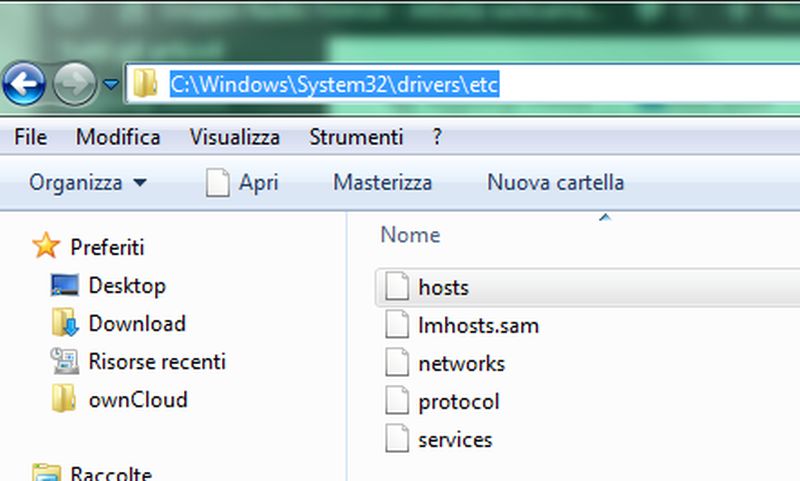The width and height of the screenshot is (800, 481).
Task: Click the ownCloud folder icon
Action: (x=63, y=398)
